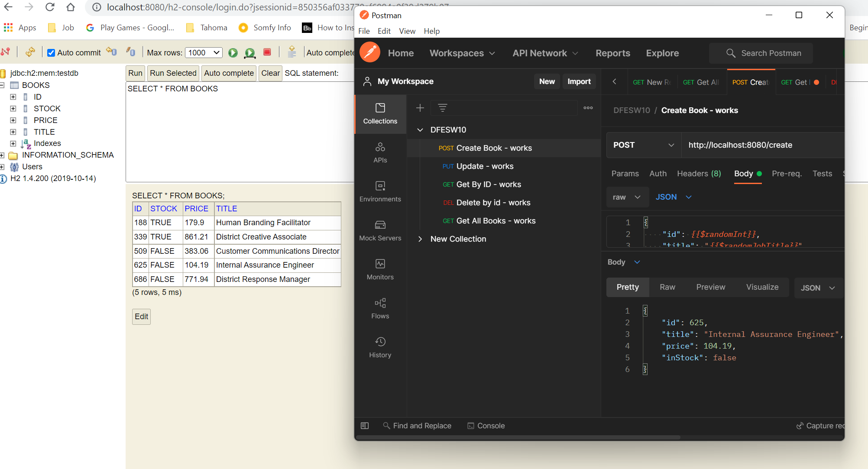Click the green Run statement icon in H2 console
Image resolution: width=868 pixels, height=469 pixels.
pyautogui.click(x=233, y=52)
